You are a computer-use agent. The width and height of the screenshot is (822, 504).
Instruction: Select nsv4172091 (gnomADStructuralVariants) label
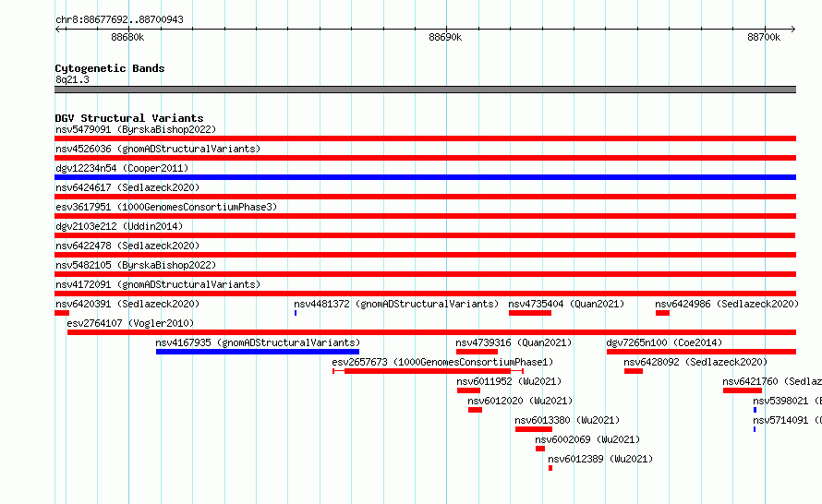click(158, 284)
